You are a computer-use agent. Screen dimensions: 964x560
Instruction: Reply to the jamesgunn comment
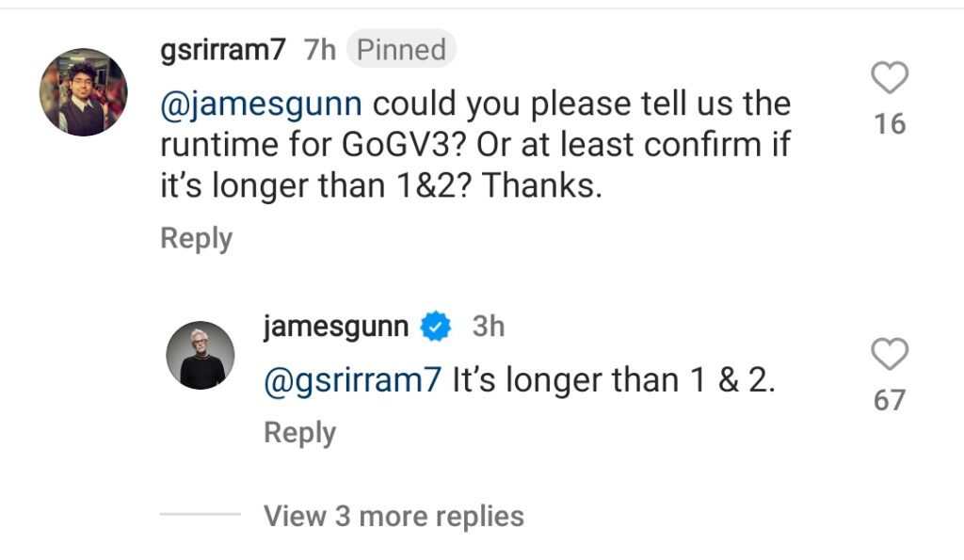pos(299,433)
